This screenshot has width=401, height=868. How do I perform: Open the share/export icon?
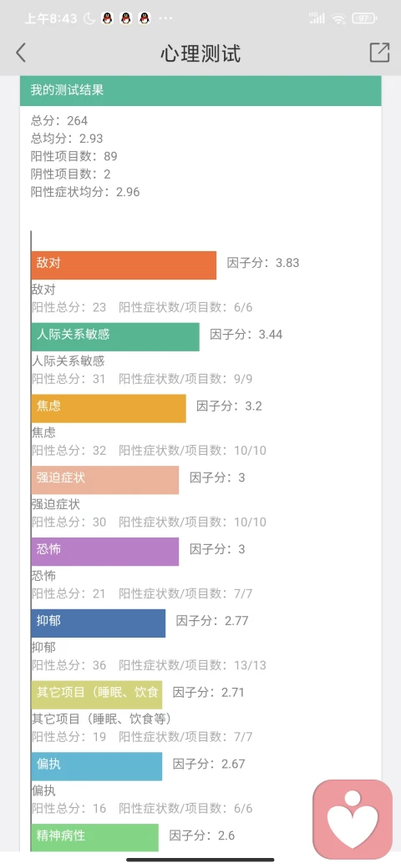(379, 52)
